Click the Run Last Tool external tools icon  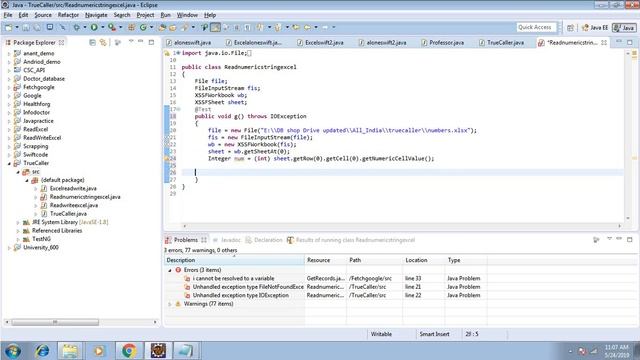click(112, 27)
